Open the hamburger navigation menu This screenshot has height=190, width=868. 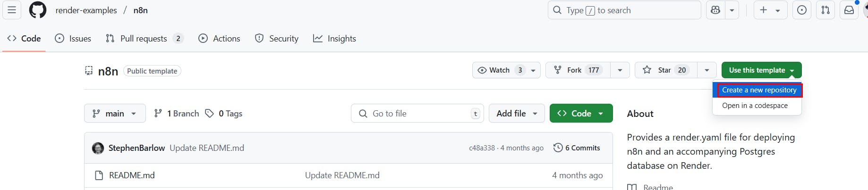pyautogui.click(x=12, y=10)
